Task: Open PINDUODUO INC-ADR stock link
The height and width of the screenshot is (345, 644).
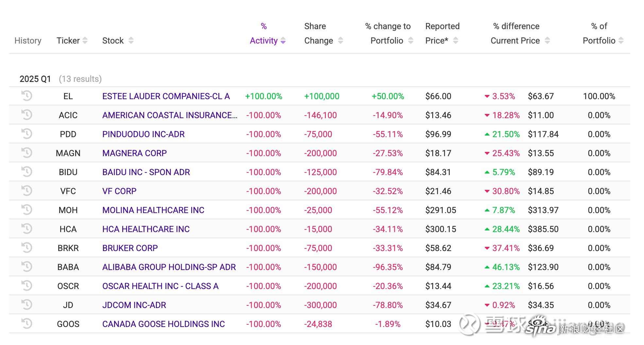Action: [144, 134]
